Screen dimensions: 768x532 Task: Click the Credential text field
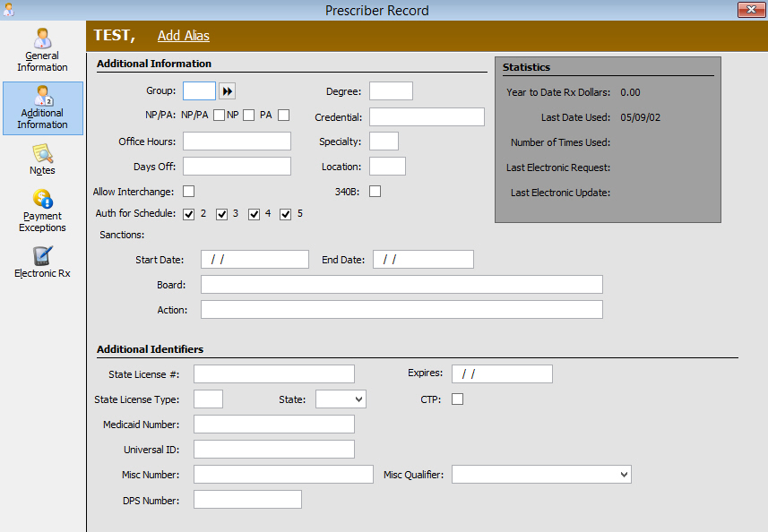point(427,117)
